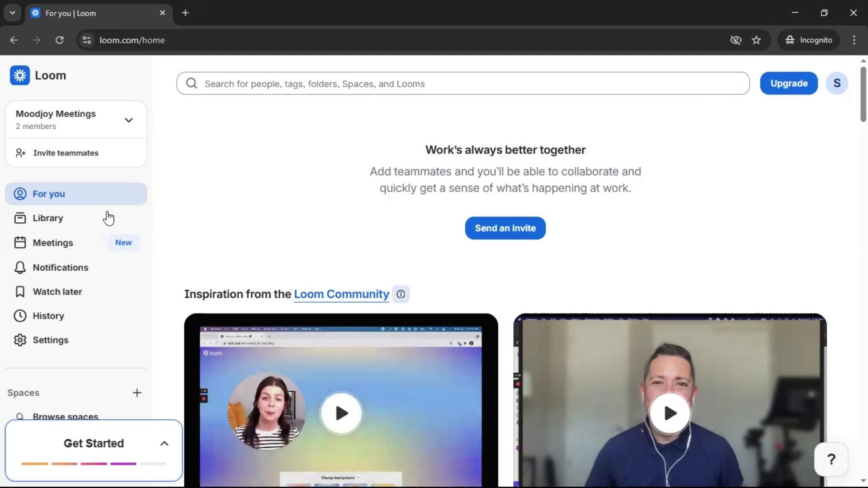Add a new Space with plus icon
The image size is (868, 488).
(137, 393)
